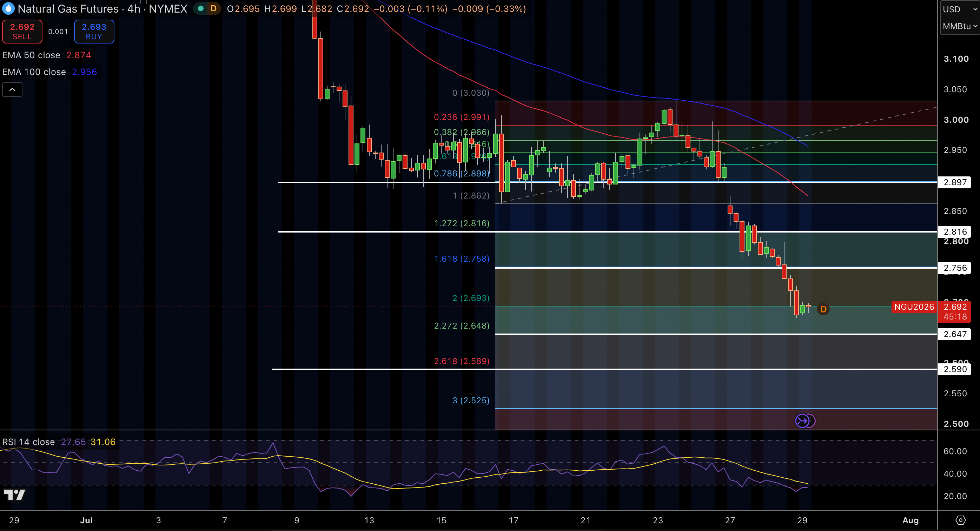Collapse the indicator legend with chevron
This screenshot has width=980, height=531.
click(x=12, y=90)
